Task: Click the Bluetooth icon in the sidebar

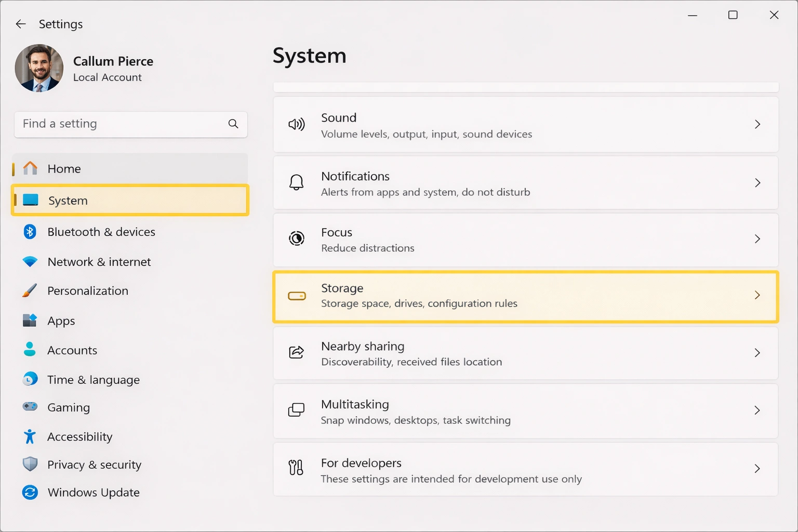Action: [x=30, y=232]
